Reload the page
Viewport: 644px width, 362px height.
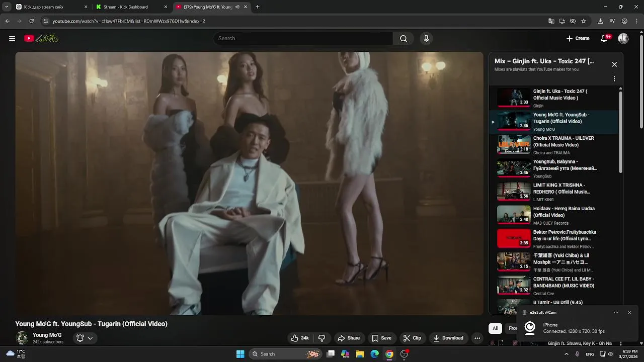point(32,21)
